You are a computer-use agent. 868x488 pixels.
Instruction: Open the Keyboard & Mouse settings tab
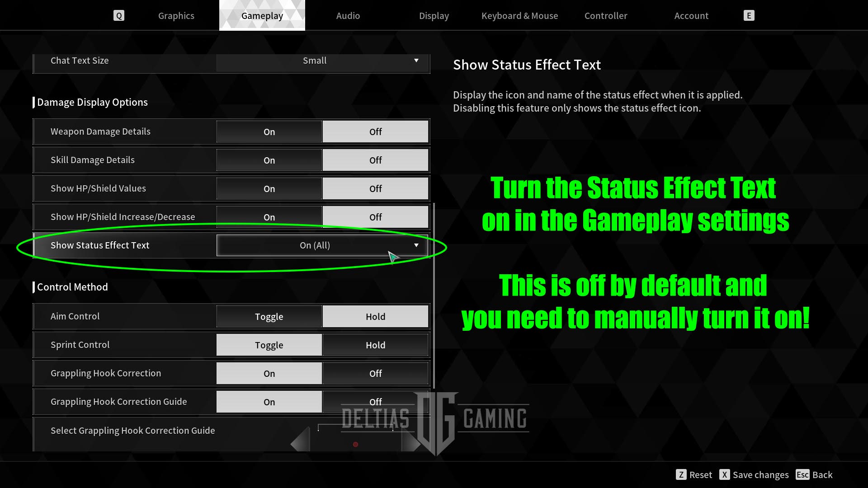click(519, 15)
